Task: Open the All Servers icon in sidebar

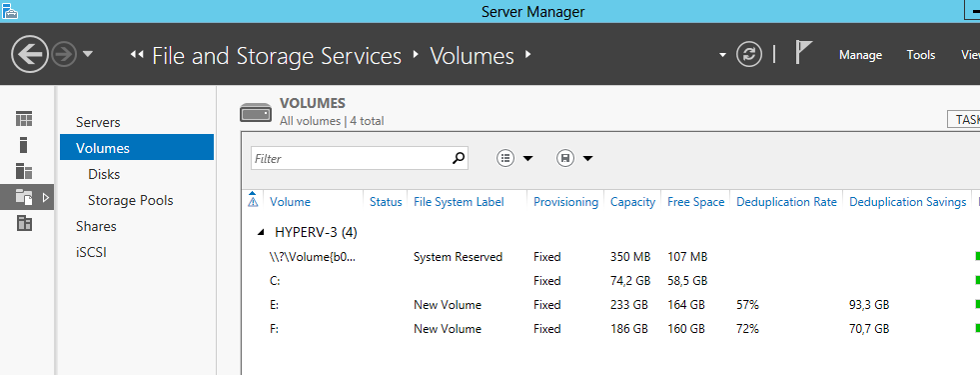Action: coord(24,171)
